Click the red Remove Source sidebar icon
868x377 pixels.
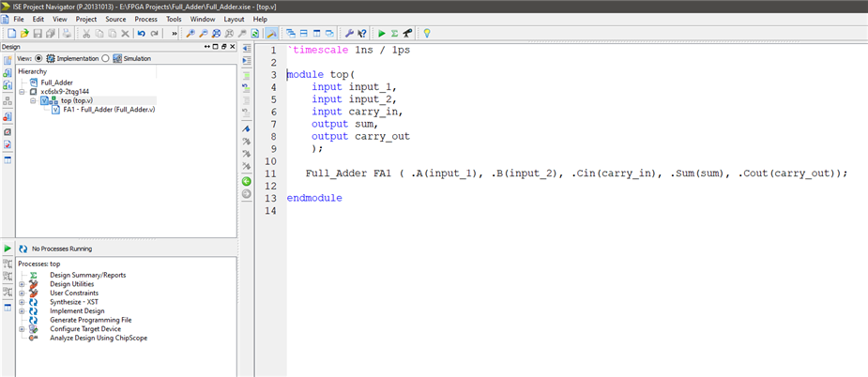[x=8, y=117]
